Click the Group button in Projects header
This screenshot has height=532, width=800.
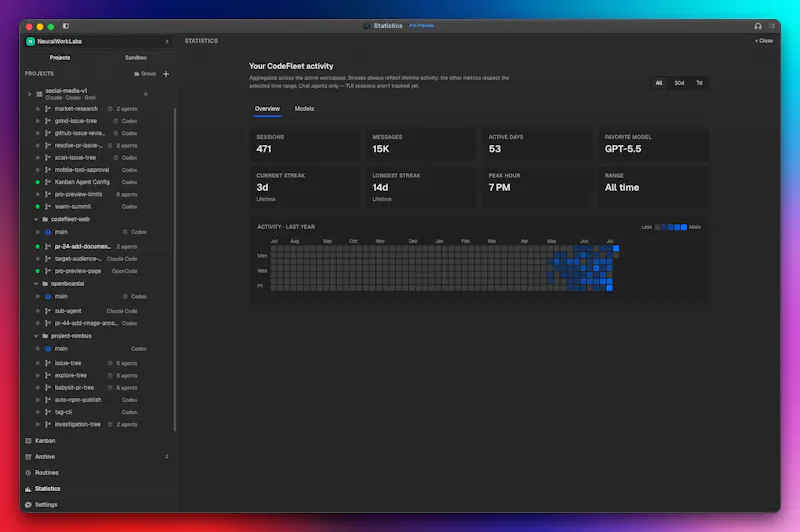(x=145, y=74)
